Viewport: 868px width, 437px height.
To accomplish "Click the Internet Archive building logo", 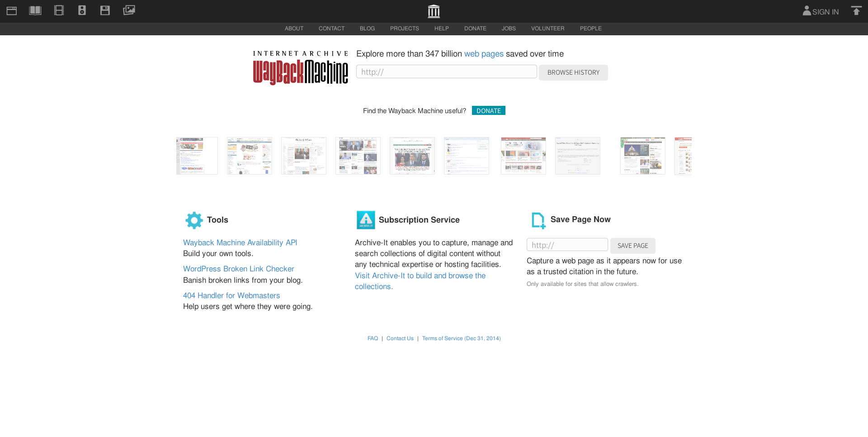I will coord(434,11).
